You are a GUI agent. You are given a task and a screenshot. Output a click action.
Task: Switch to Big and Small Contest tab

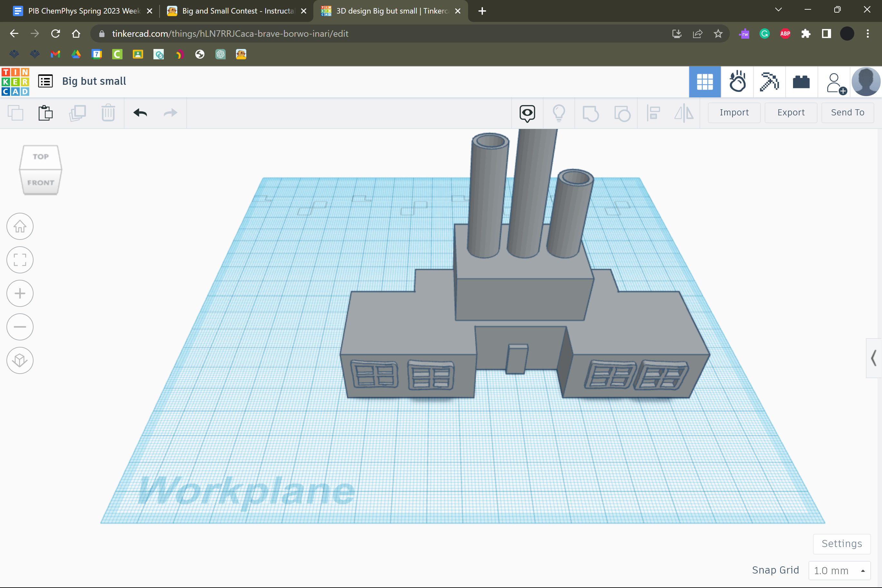point(238,11)
